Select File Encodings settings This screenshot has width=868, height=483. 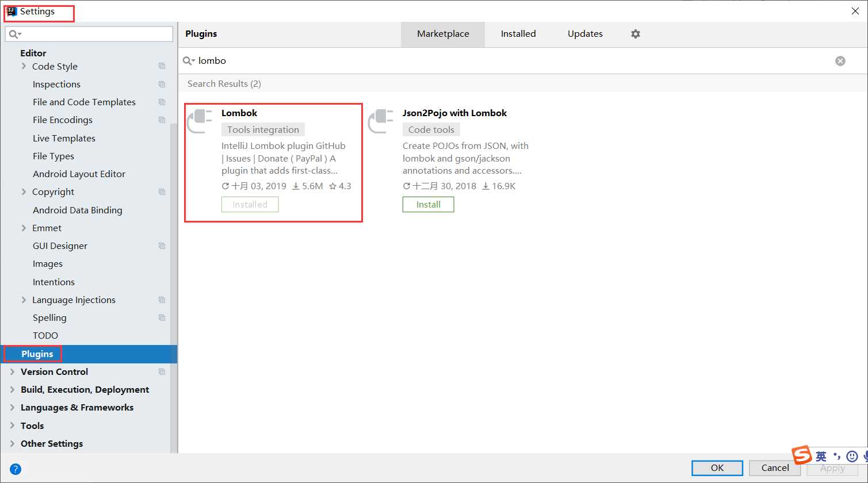63,120
